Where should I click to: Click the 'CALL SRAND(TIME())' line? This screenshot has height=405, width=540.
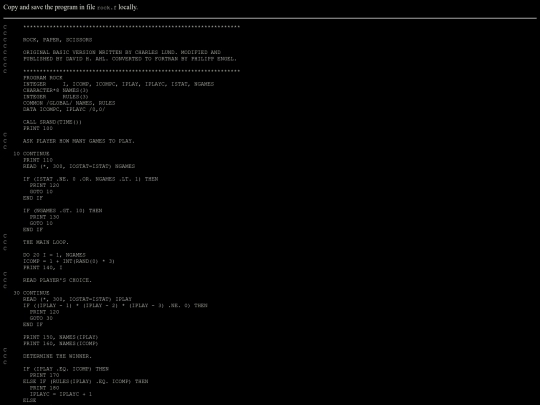[x=52, y=122]
